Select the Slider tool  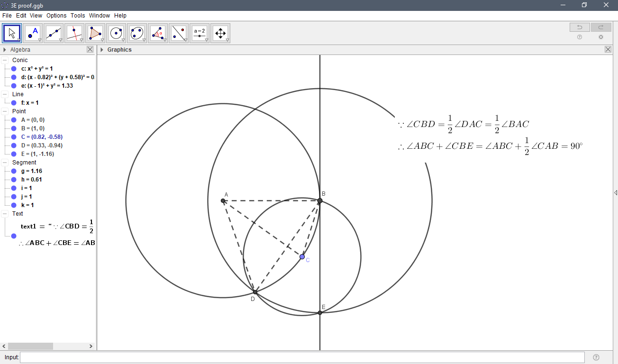point(200,33)
